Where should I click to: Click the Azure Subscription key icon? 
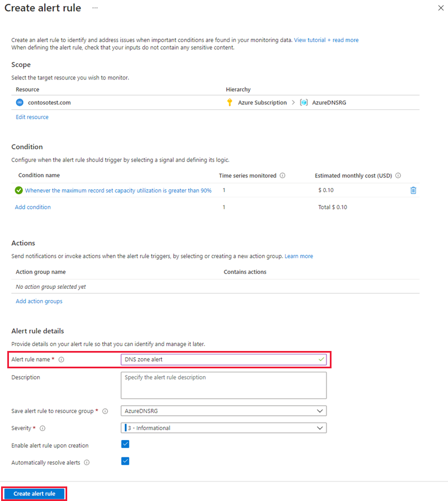pos(230,102)
